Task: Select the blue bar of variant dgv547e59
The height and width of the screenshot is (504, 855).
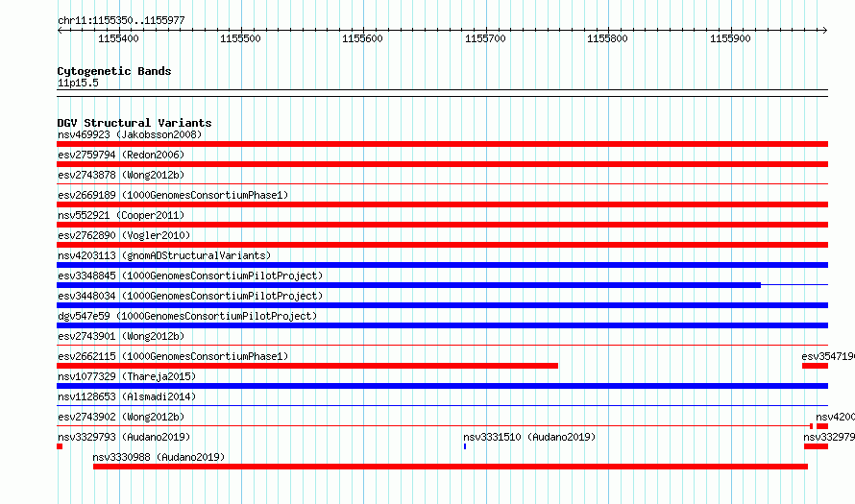Action: click(x=442, y=325)
